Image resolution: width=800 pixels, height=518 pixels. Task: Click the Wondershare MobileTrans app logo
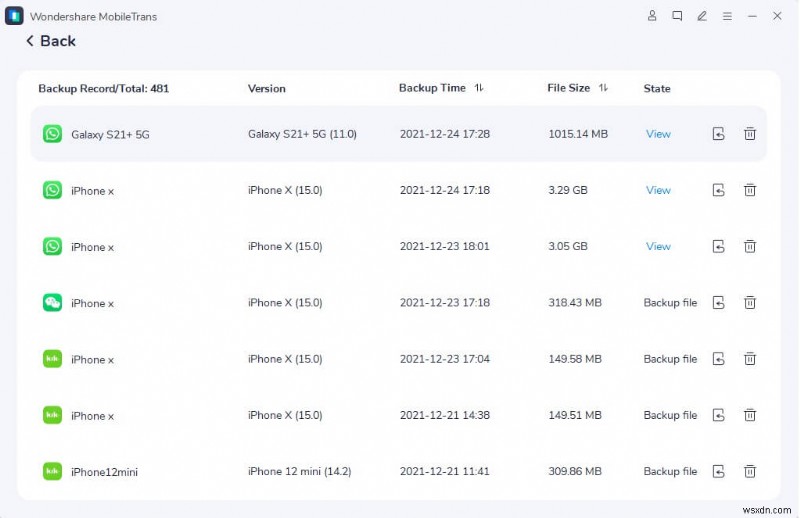(x=14, y=16)
